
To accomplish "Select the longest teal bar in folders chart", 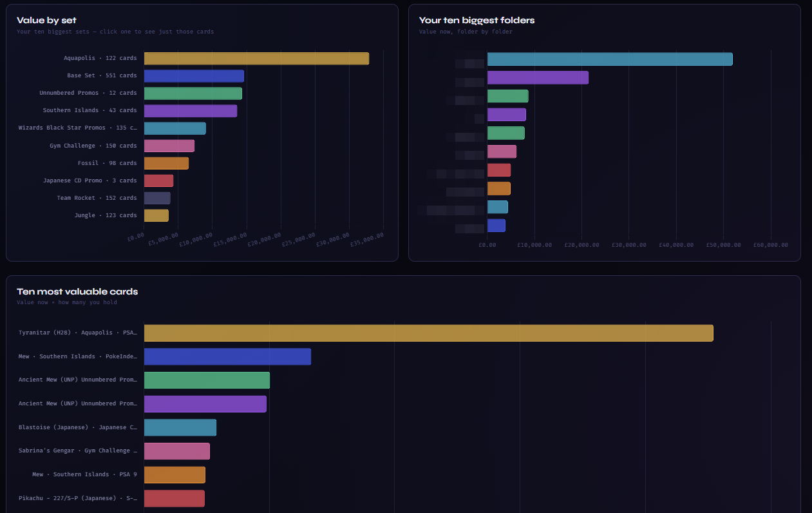I will pyautogui.click(x=610, y=59).
